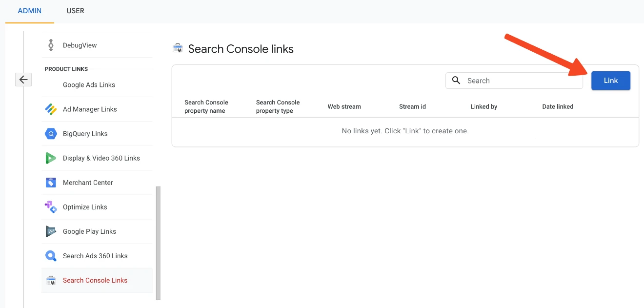Click the Web stream column header
The width and height of the screenshot is (644, 308).
[x=344, y=106]
